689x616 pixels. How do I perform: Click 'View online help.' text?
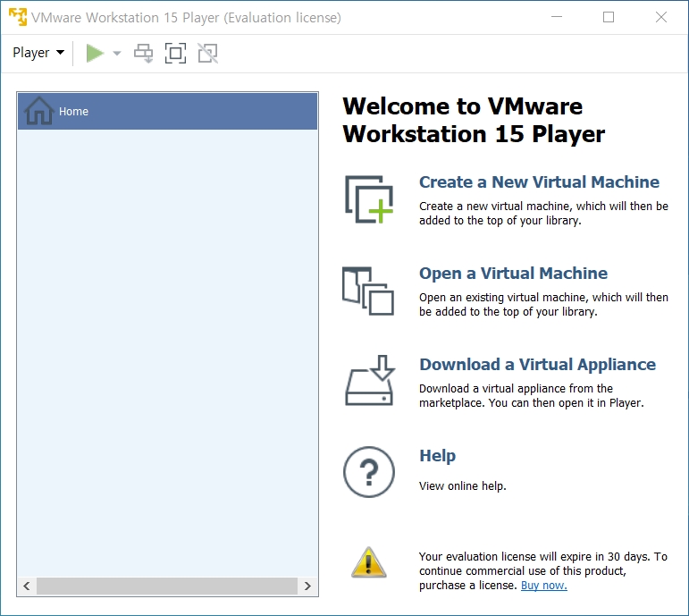(463, 485)
